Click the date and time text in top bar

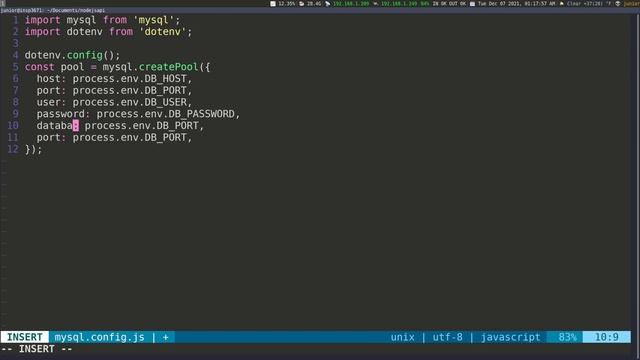coord(517,4)
